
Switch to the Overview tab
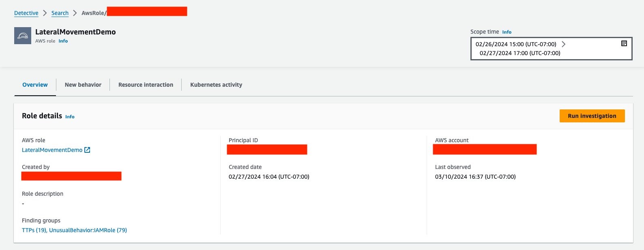click(x=35, y=85)
